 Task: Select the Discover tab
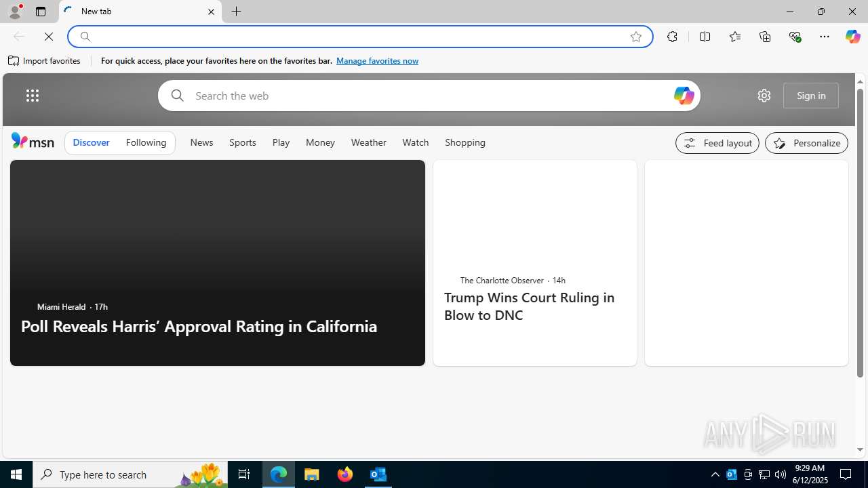(91, 143)
